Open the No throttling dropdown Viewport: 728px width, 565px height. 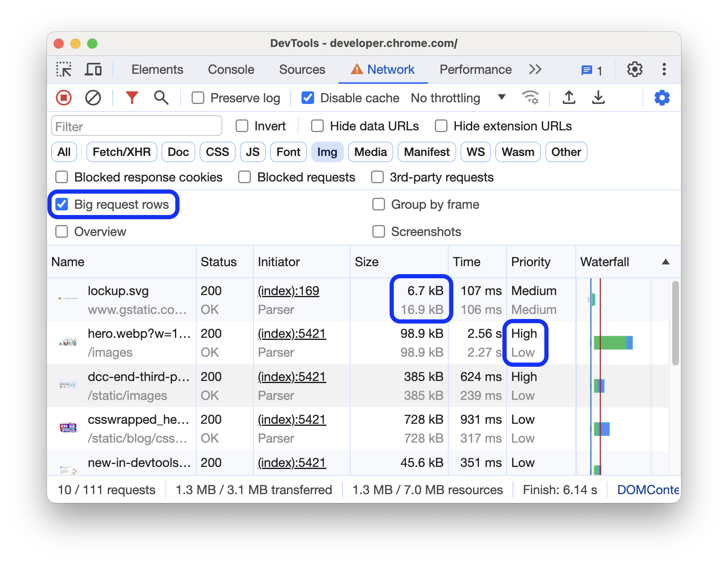click(x=458, y=98)
